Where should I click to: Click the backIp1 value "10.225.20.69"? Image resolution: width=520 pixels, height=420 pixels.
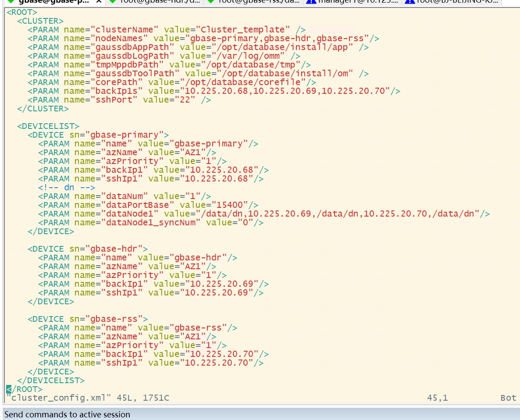coord(221,284)
